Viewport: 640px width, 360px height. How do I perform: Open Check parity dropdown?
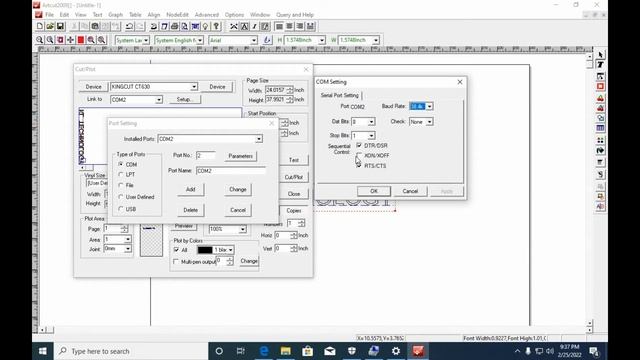click(x=429, y=122)
